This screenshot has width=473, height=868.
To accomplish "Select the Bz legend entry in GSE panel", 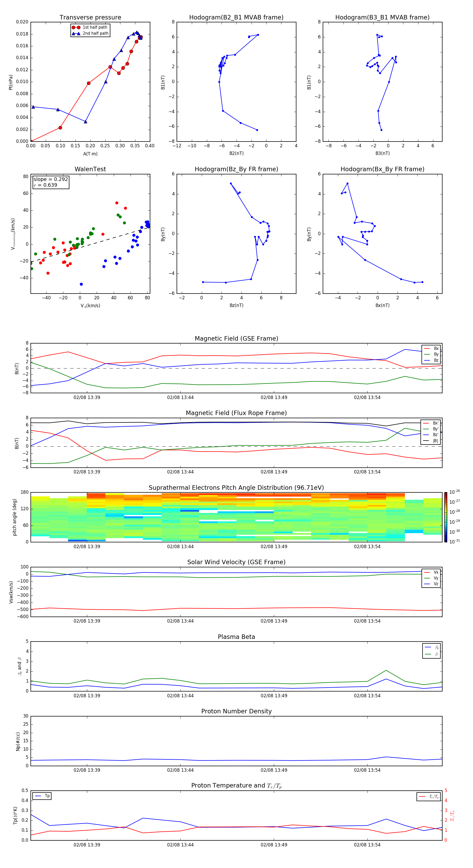I will click(x=431, y=360).
